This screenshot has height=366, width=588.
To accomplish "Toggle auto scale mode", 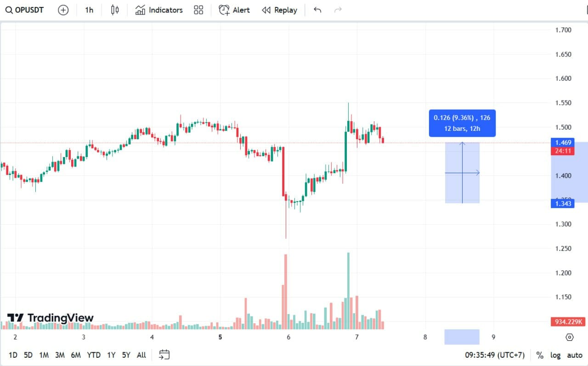I will pyautogui.click(x=575, y=355).
